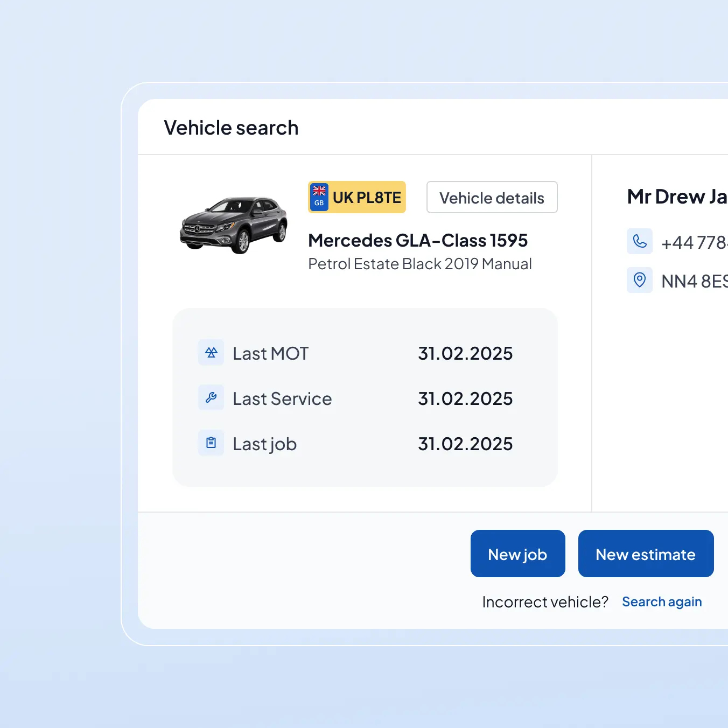
Task: Click the Last Service wrench icon
Action: 211,398
